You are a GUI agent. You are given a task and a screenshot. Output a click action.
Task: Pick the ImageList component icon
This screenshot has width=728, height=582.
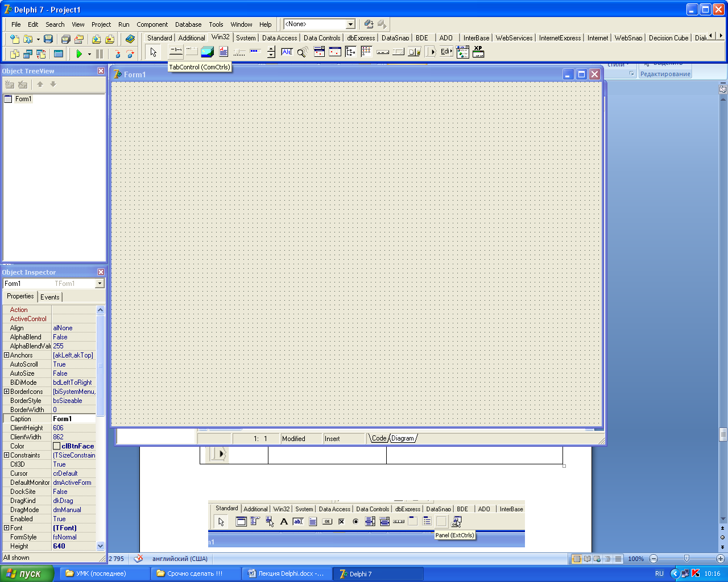(x=207, y=52)
